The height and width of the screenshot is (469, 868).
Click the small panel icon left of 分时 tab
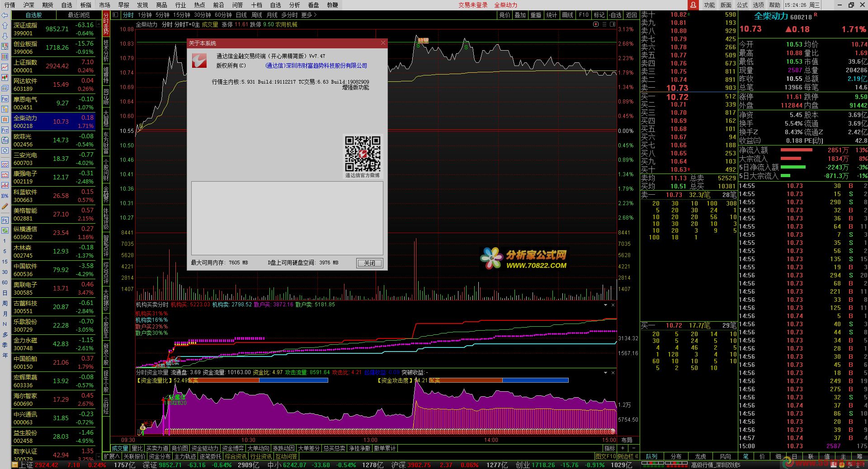coord(115,15)
